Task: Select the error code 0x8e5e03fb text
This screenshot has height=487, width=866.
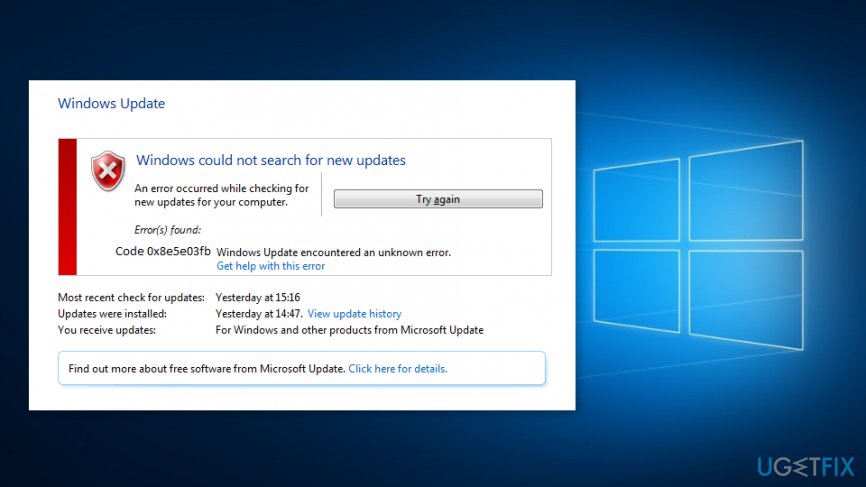Action: click(163, 251)
